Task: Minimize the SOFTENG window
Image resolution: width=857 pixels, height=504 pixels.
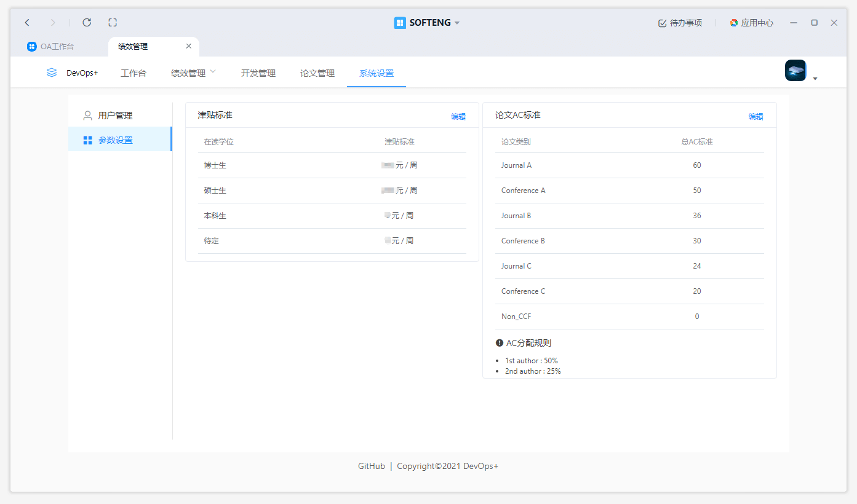Action: tap(794, 23)
